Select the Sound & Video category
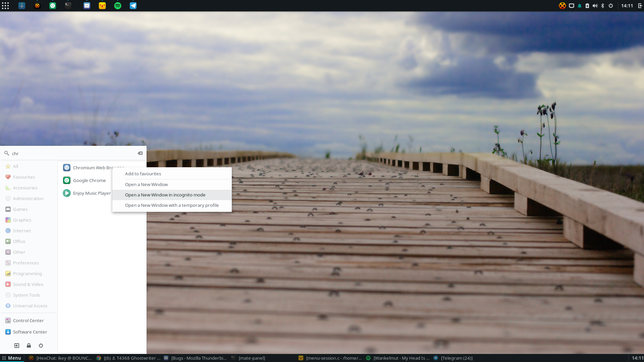 (29, 284)
